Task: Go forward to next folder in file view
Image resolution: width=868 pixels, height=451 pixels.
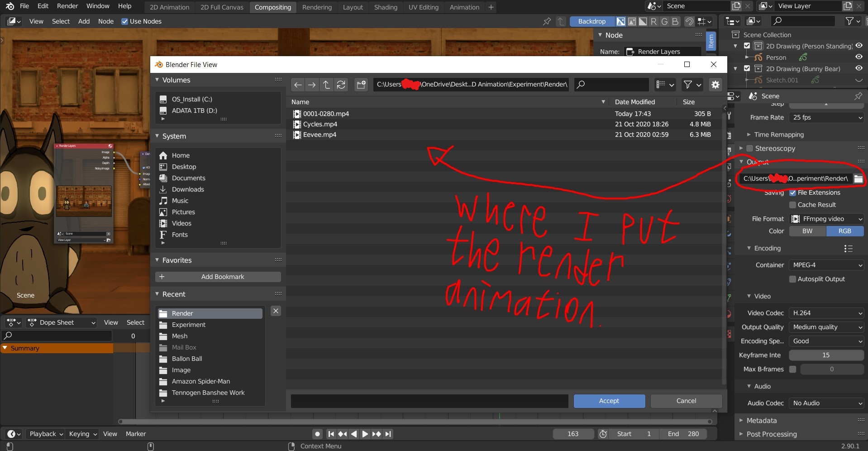Action: click(312, 85)
